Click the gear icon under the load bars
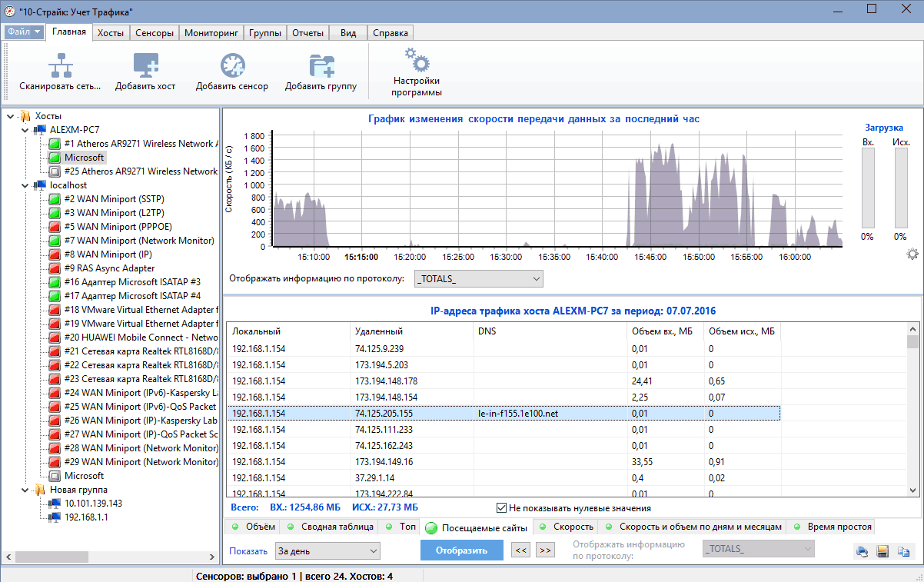 tap(912, 254)
